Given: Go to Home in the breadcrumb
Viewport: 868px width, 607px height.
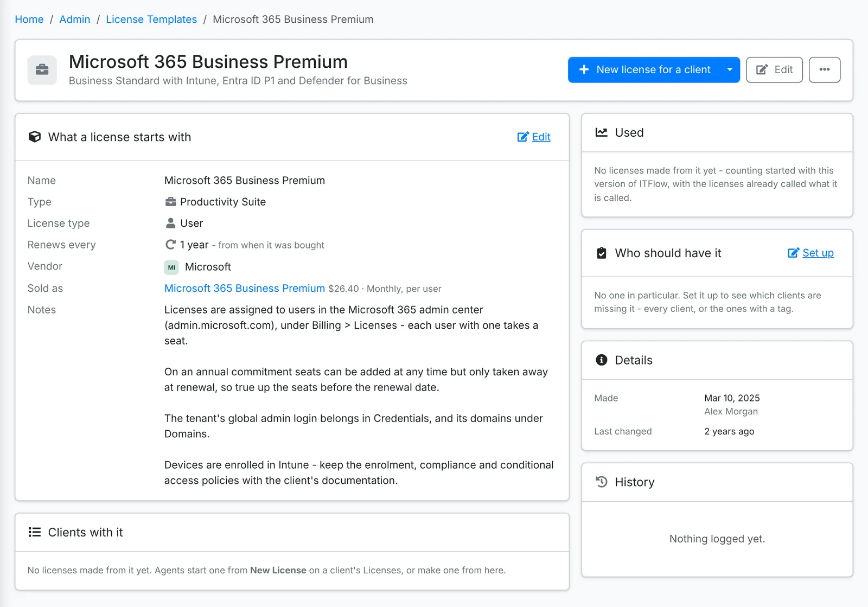Looking at the screenshot, I should pyautogui.click(x=29, y=20).
